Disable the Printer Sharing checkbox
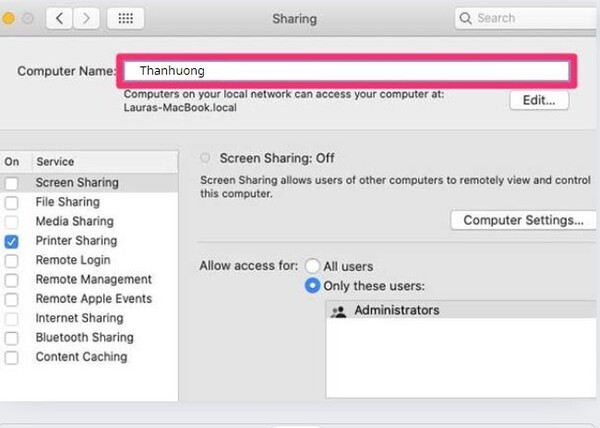 11,241
